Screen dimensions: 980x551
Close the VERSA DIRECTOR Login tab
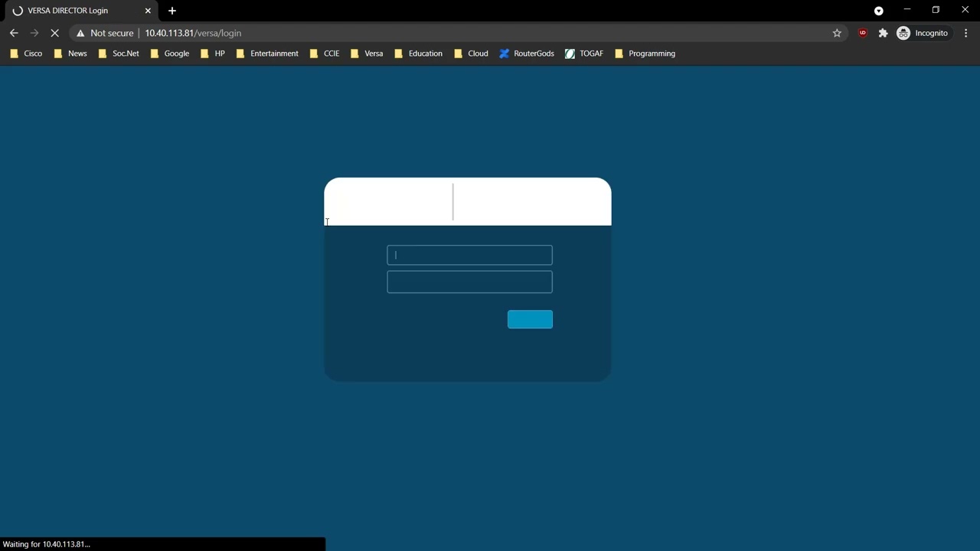148,11
